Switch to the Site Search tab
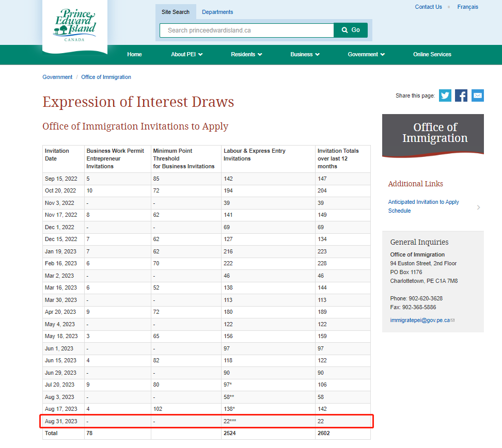The image size is (502, 448). pyautogui.click(x=176, y=12)
